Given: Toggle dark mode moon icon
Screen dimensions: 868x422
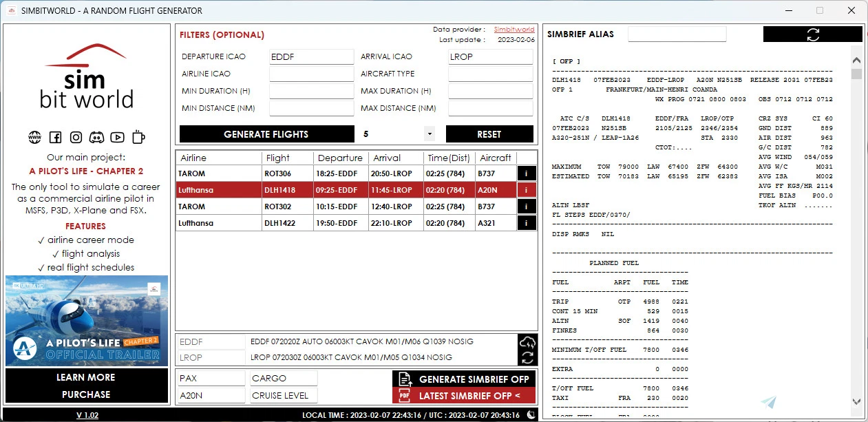Looking at the screenshot, I should pos(531,415).
